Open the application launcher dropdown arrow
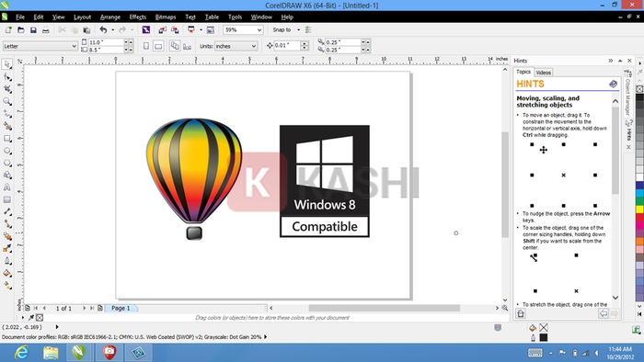Image resolution: width=644 pixels, height=362 pixels. (x=201, y=30)
